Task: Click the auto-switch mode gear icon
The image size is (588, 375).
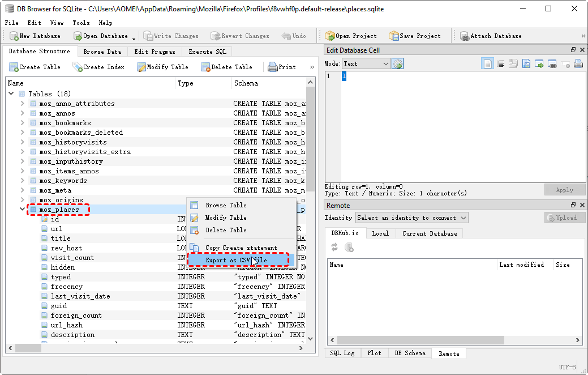Action: pos(398,64)
